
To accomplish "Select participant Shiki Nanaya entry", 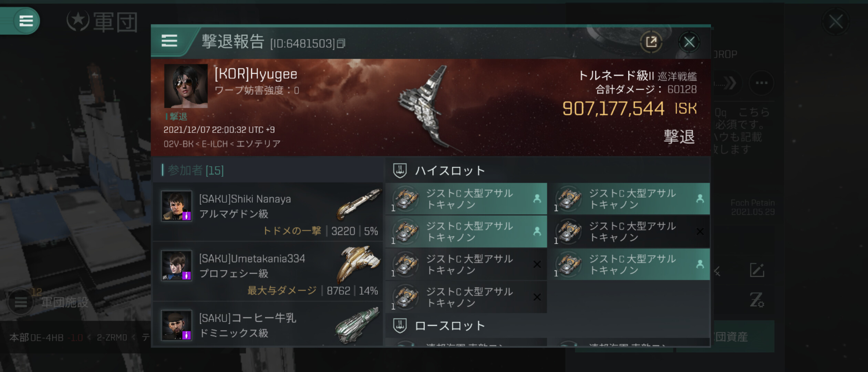I will click(268, 211).
